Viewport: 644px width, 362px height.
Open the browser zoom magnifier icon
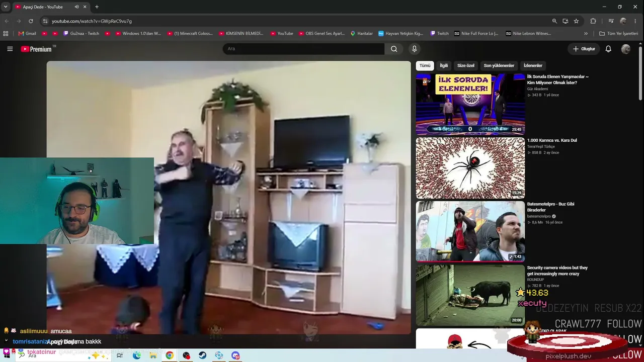pyautogui.click(x=554, y=21)
